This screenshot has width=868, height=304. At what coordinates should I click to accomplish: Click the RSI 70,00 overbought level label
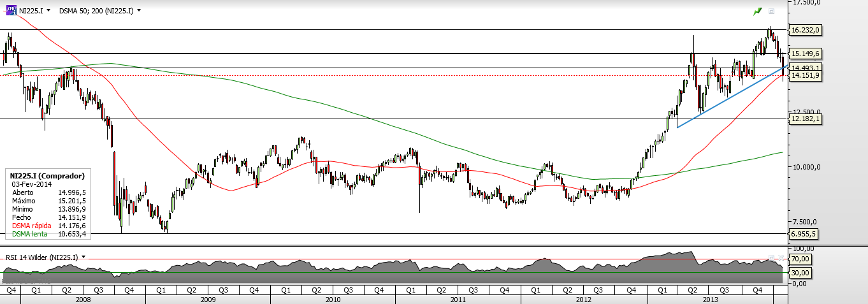click(801, 259)
